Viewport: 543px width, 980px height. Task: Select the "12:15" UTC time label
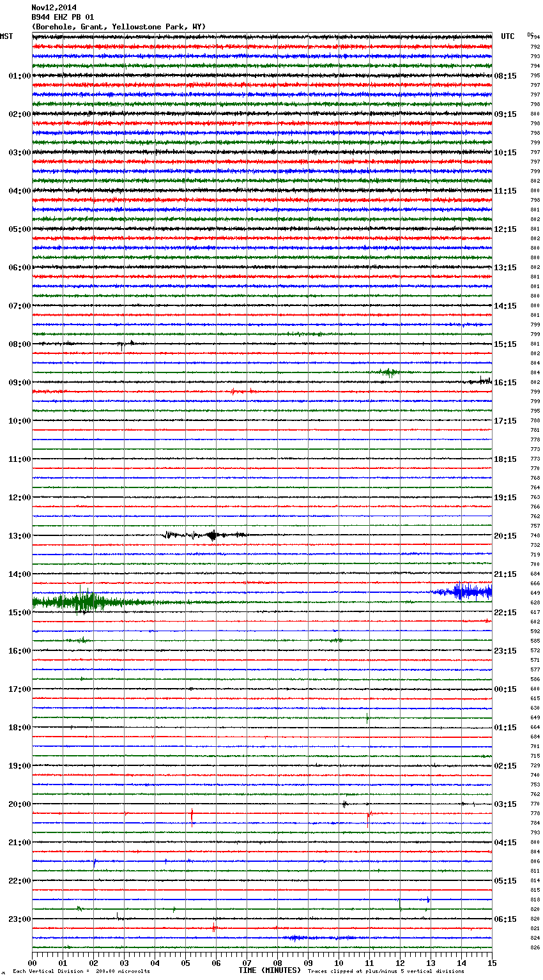505,229
